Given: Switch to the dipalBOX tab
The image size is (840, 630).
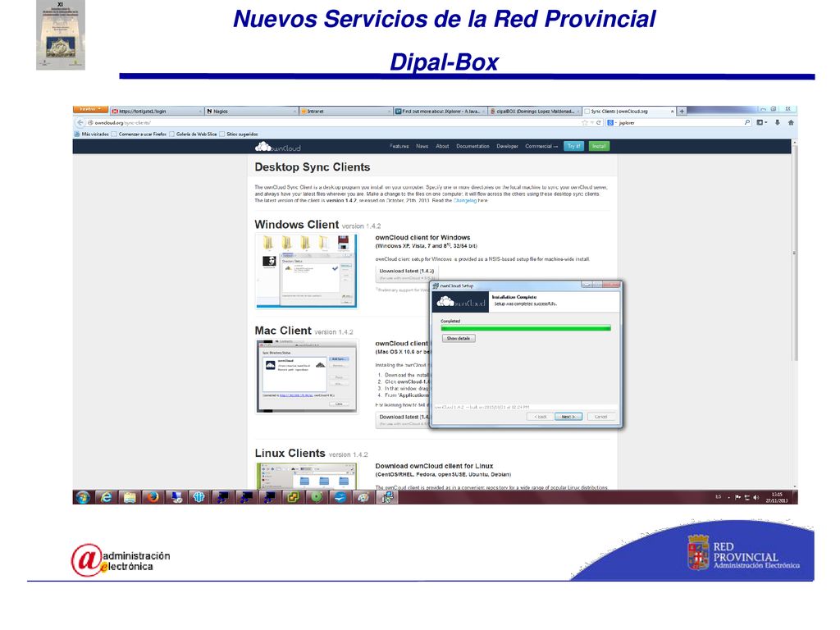Looking at the screenshot, I should (535, 112).
